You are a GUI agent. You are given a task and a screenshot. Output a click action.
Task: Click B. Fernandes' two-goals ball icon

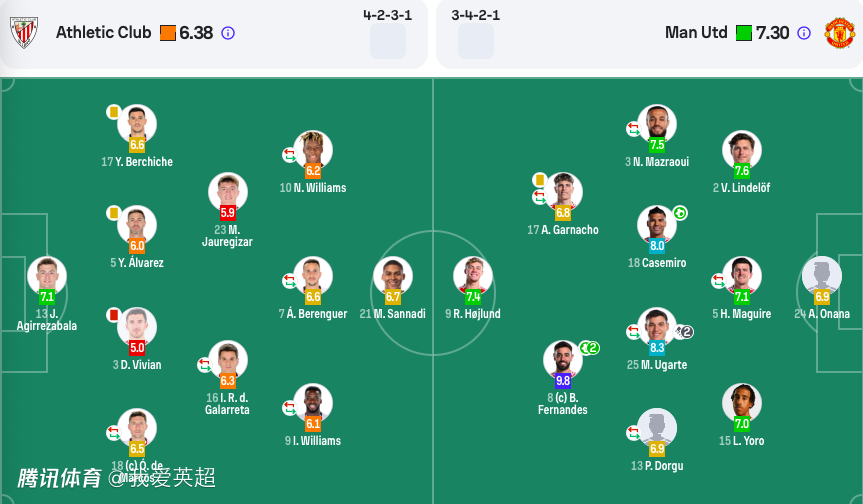click(x=589, y=348)
